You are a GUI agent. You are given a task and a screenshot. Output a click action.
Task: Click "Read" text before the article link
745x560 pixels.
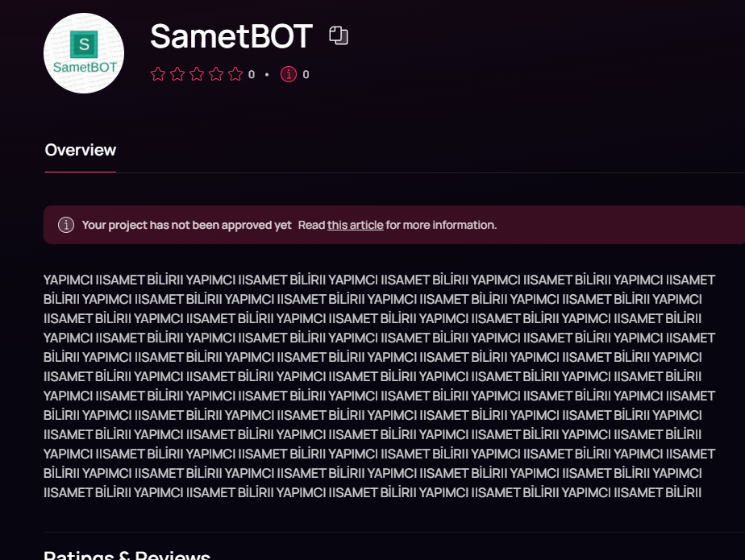point(311,225)
